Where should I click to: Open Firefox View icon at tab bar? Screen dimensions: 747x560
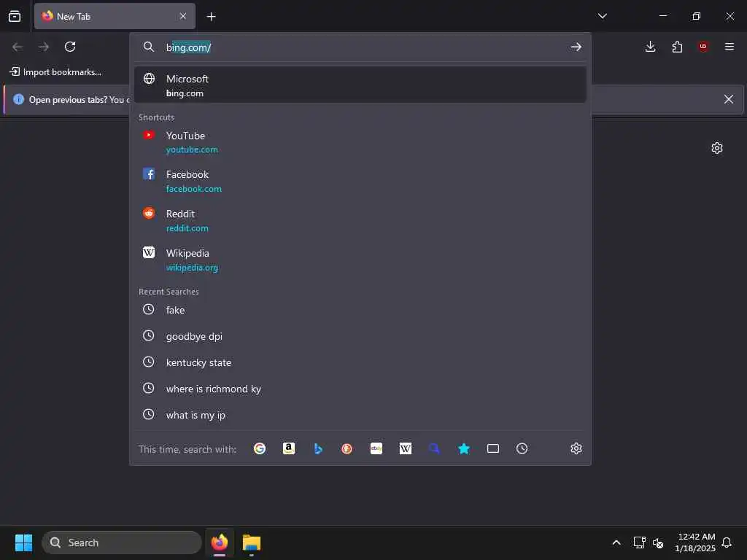pyautogui.click(x=15, y=16)
